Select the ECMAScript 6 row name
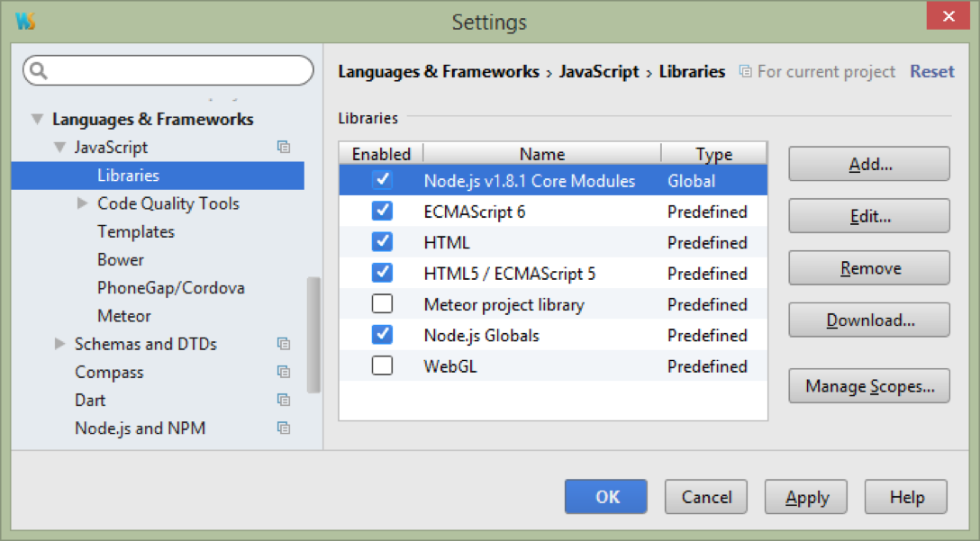 point(475,212)
